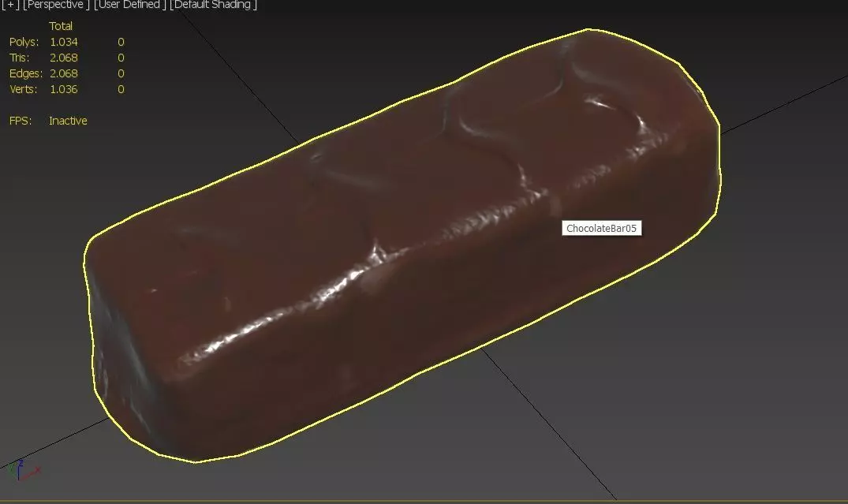The image size is (848, 504).
Task: Open the Perspective viewport label menu
Action: pos(56,4)
